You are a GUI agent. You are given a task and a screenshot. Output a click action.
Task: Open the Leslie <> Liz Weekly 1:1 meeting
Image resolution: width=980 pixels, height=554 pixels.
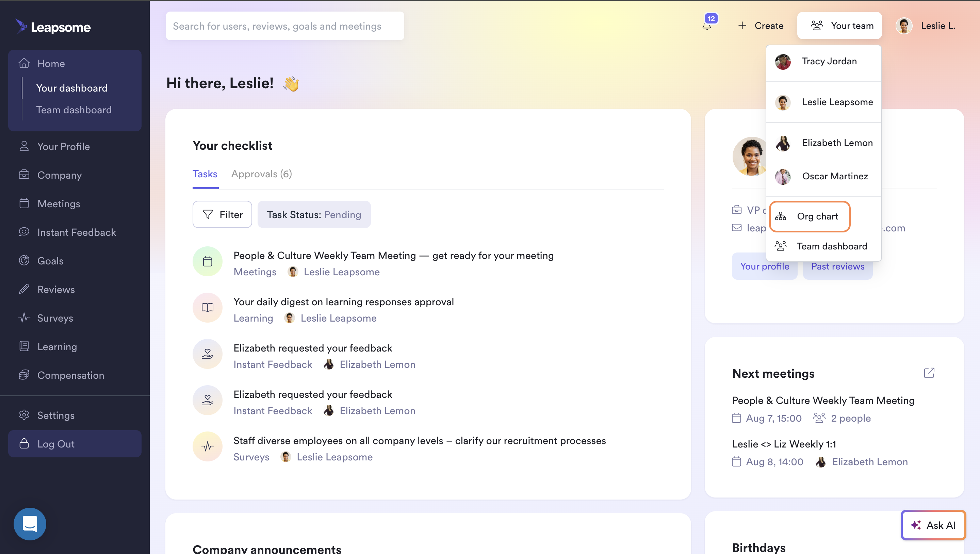(784, 444)
